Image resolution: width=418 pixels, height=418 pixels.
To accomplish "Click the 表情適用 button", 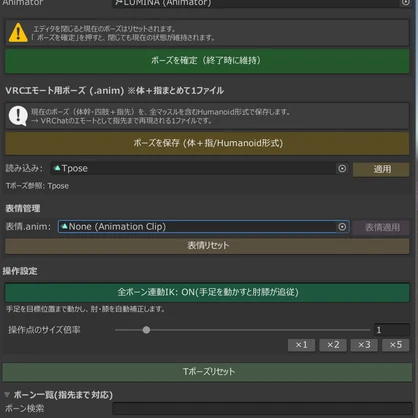I will [381, 227].
